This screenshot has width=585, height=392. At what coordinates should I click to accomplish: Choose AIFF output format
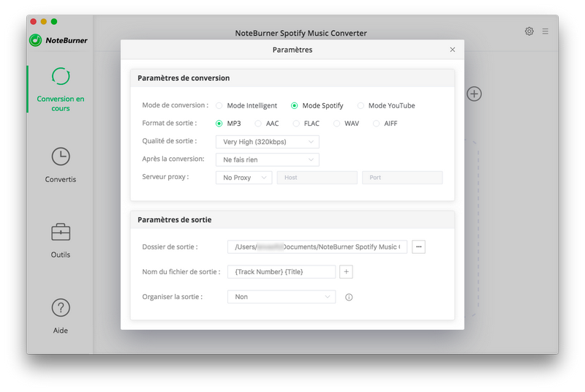click(x=376, y=124)
